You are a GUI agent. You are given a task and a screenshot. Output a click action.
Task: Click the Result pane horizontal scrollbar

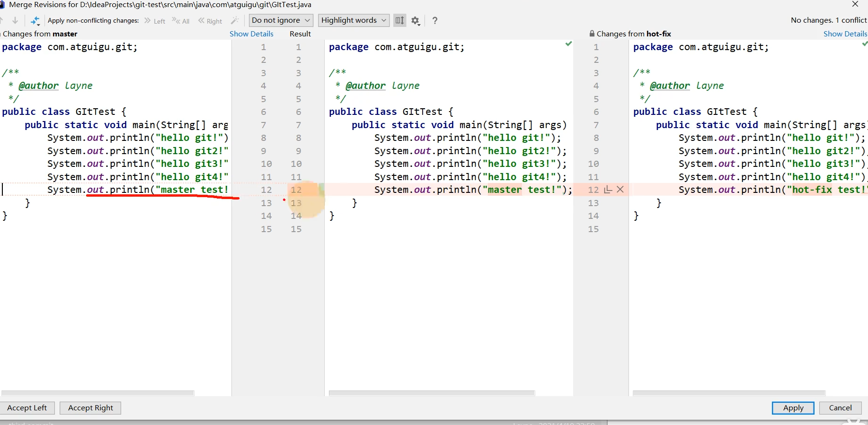pyautogui.click(x=432, y=393)
